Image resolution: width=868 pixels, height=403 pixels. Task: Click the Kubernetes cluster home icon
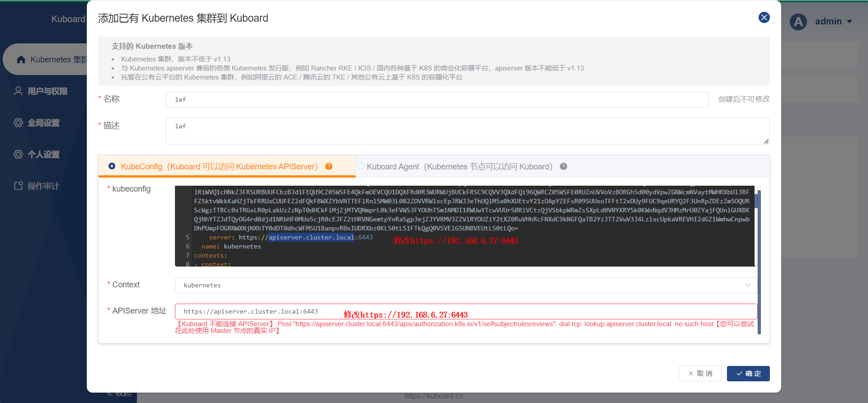(21, 60)
